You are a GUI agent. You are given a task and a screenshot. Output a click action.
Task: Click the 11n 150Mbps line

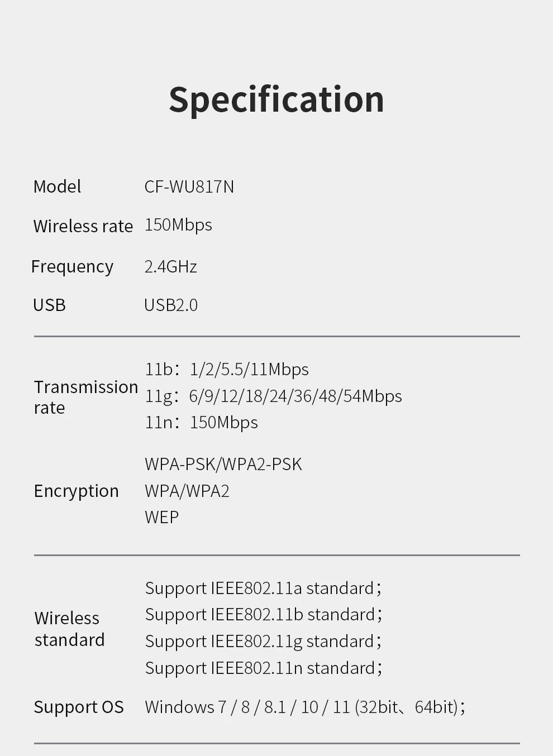click(x=202, y=423)
